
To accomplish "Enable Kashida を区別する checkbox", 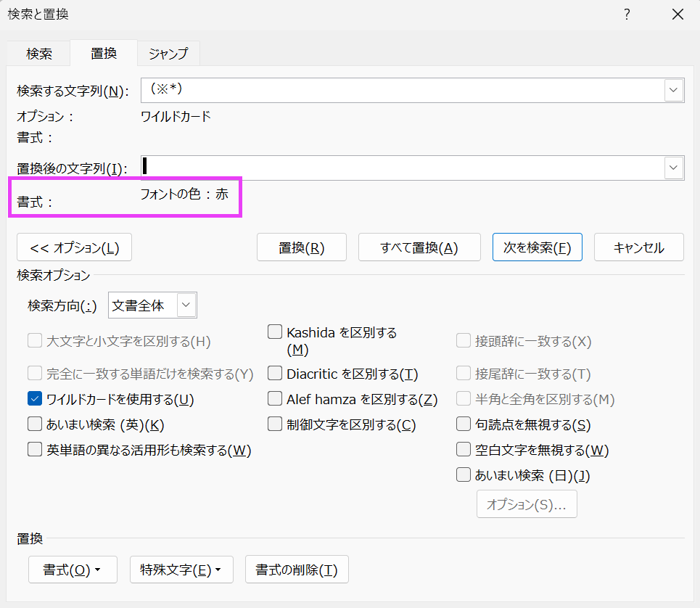I will click(275, 332).
